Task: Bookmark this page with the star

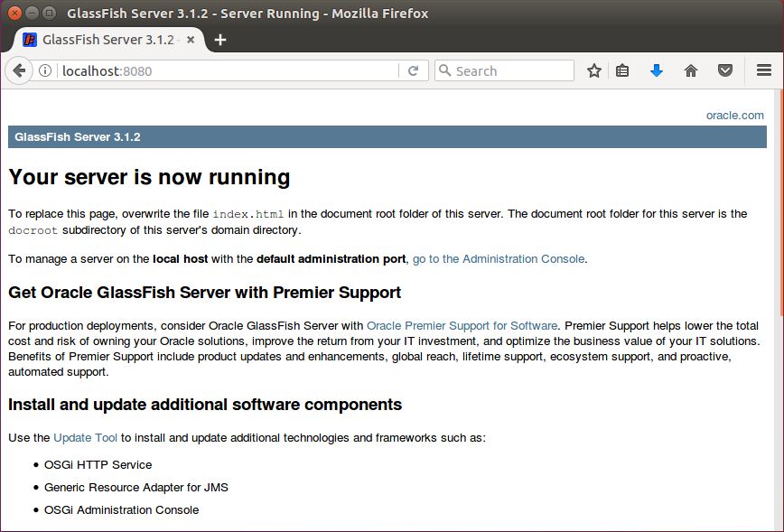Action: click(x=593, y=70)
